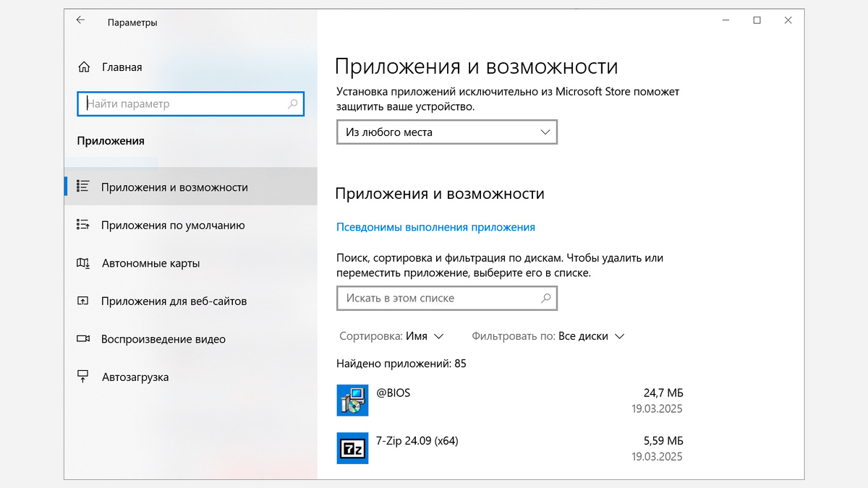Open the Автозагрузка section
This screenshot has width=868, height=488.
[x=191, y=377]
